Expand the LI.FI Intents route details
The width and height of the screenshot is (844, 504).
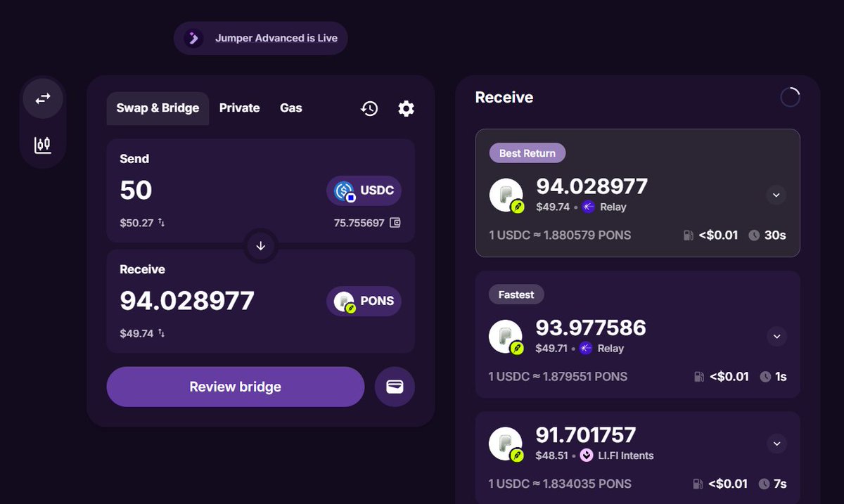coord(776,444)
